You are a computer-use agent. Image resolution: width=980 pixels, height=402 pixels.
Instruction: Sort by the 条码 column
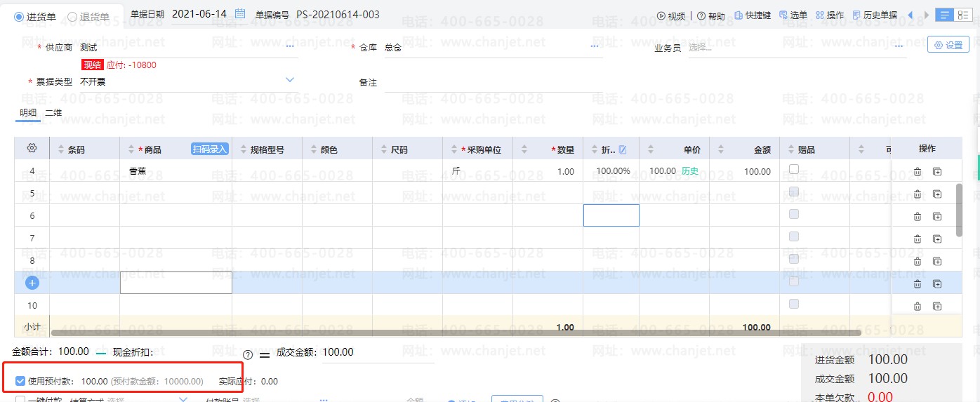click(60, 149)
